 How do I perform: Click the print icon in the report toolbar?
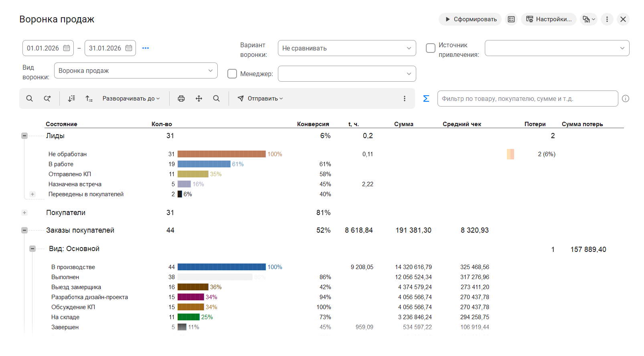(x=181, y=99)
